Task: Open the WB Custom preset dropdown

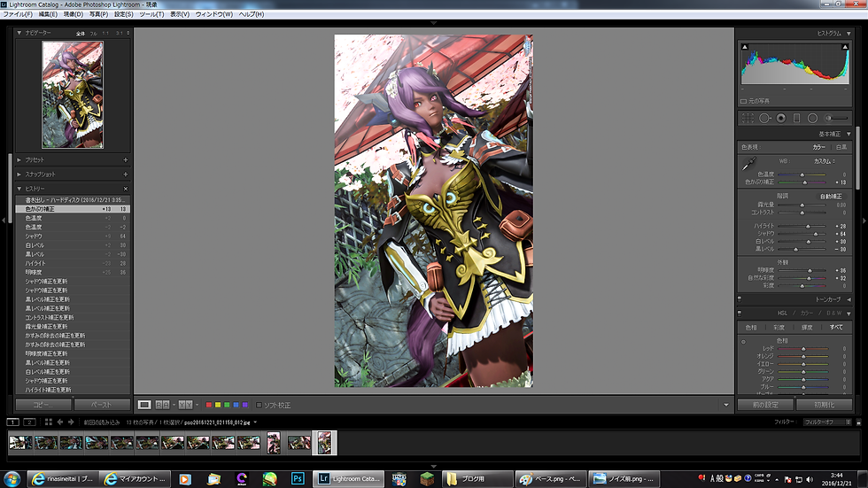Action: tap(825, 161)
